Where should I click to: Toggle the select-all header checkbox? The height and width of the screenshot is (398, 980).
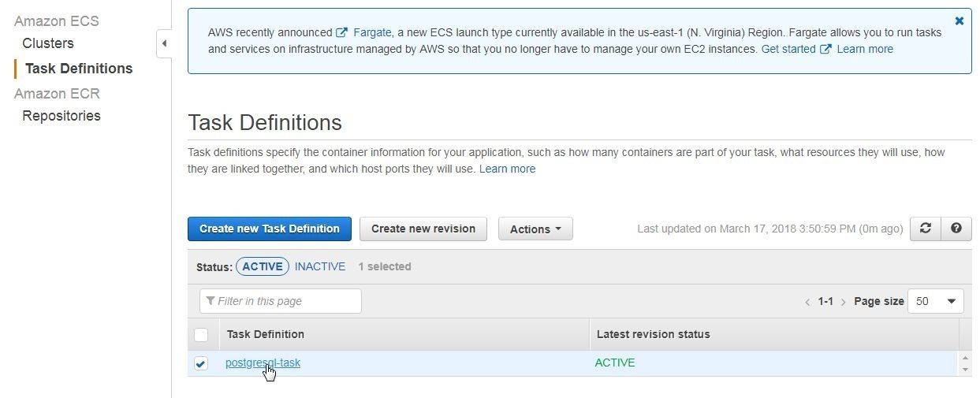[201, 335]
